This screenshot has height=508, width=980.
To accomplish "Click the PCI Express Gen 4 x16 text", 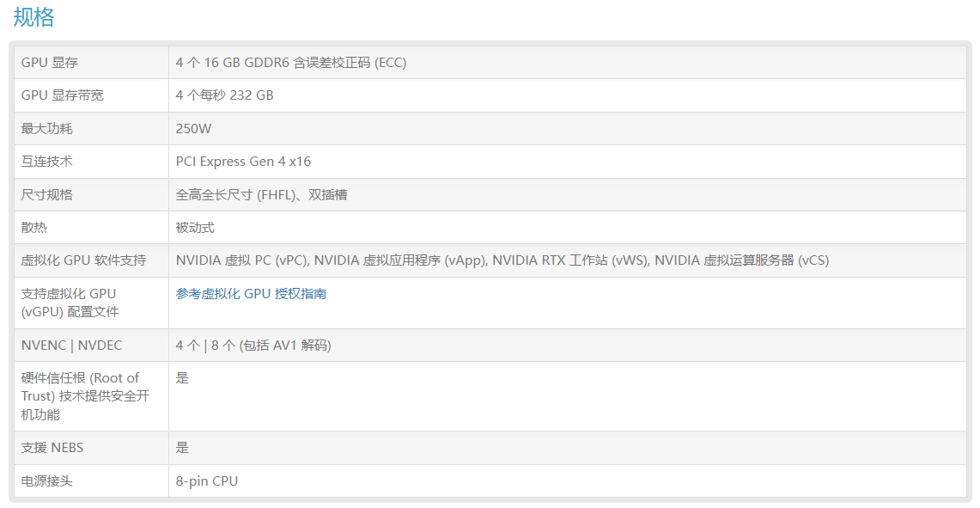I will pyautogui.click(x=243, y=162).
